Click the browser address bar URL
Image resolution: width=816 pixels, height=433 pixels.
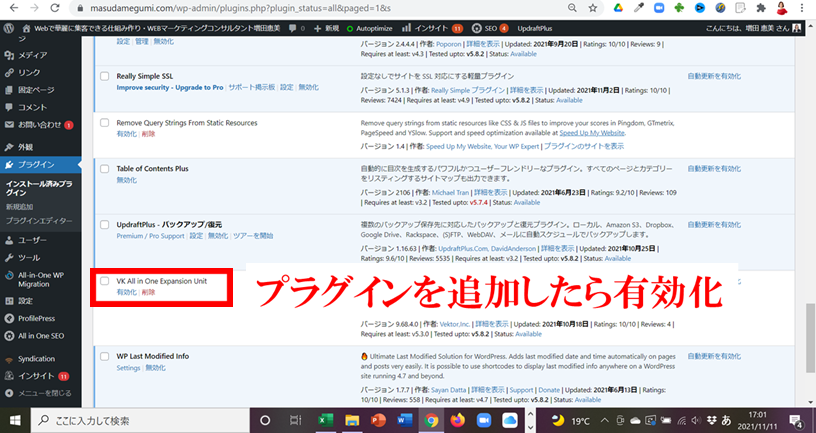[238, 8]
